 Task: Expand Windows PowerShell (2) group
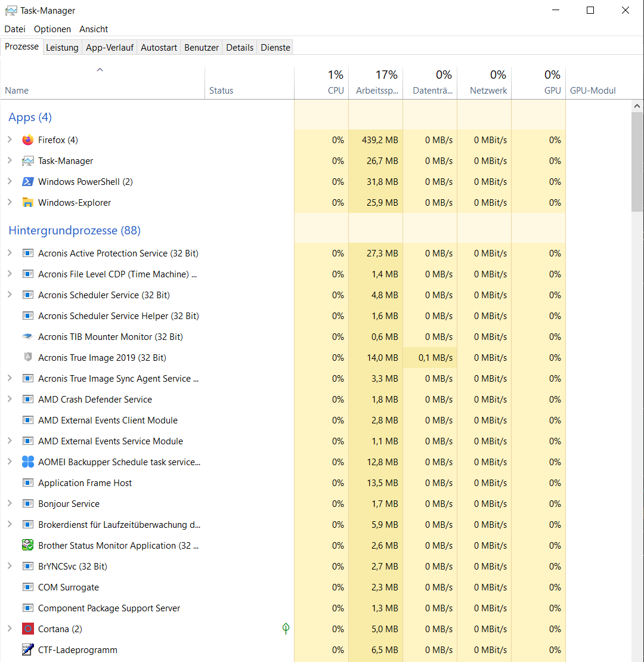click(x=10, y=181)
